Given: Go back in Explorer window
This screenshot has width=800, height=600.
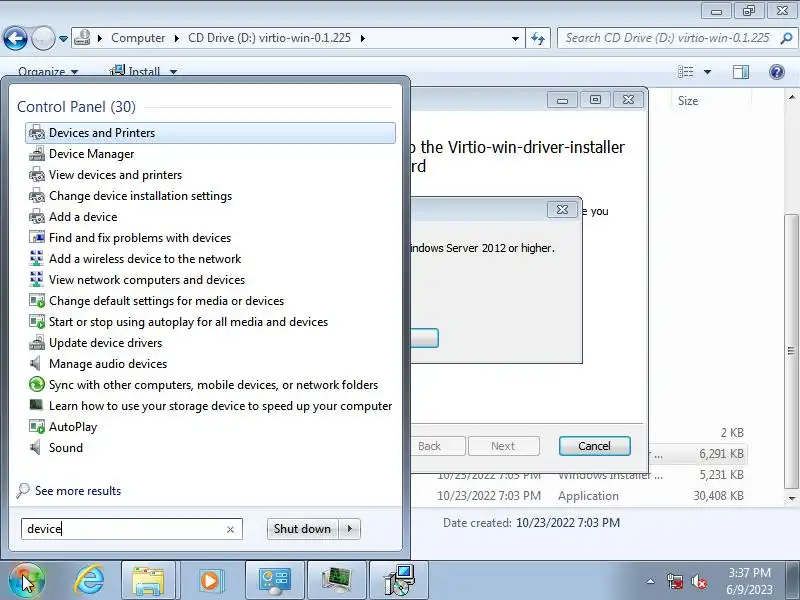Looking at the screenshot, I should [x=15, y=38].
